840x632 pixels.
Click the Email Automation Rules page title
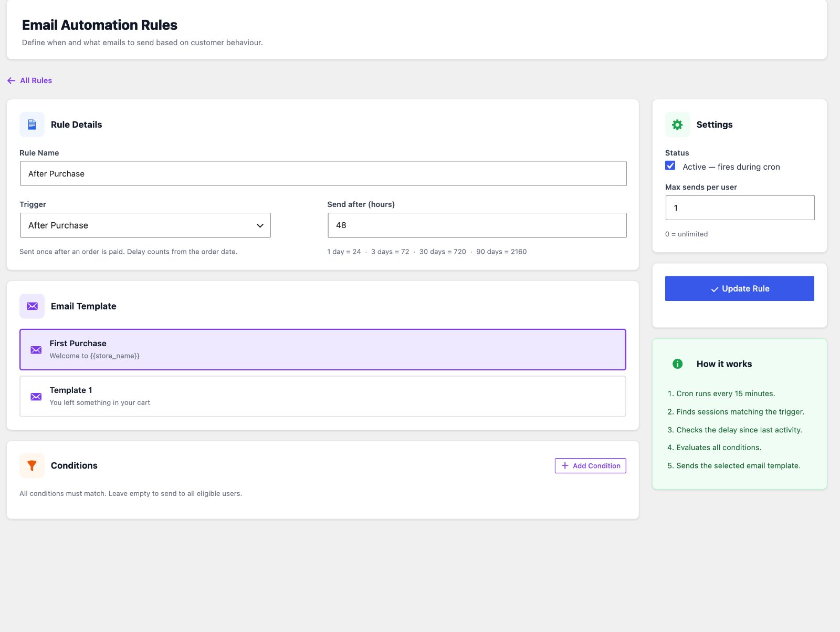coord(100,25)
